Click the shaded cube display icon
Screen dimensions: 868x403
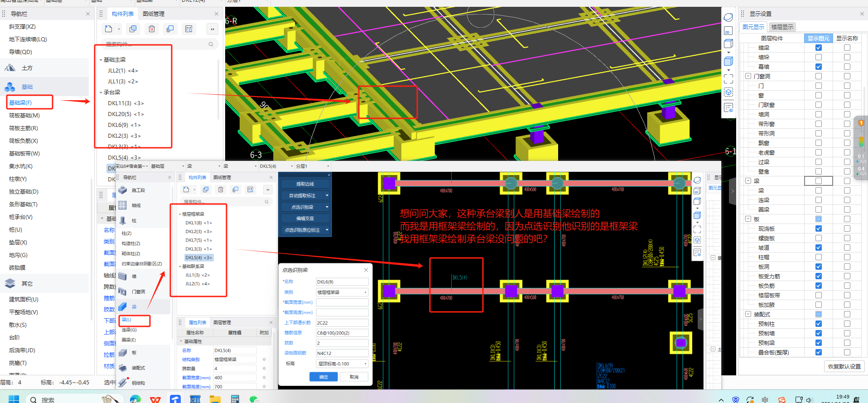728,61
